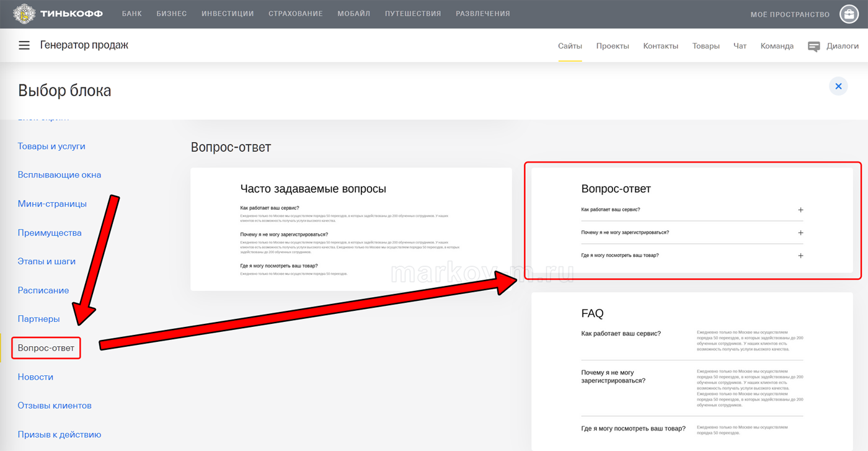Expand 'Где я могу посмотреть ваш товар?' plus
This screenshot has width=868, height=451.
800,256
